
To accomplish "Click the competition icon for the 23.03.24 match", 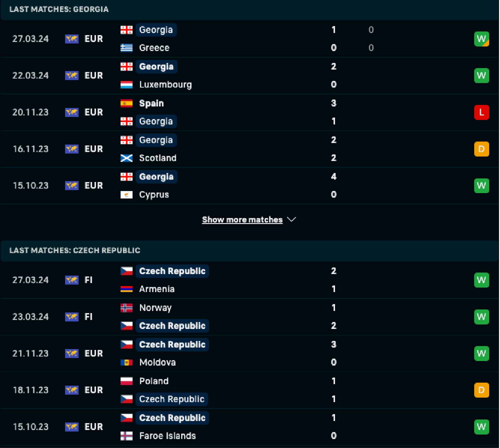I will (72, 317).
